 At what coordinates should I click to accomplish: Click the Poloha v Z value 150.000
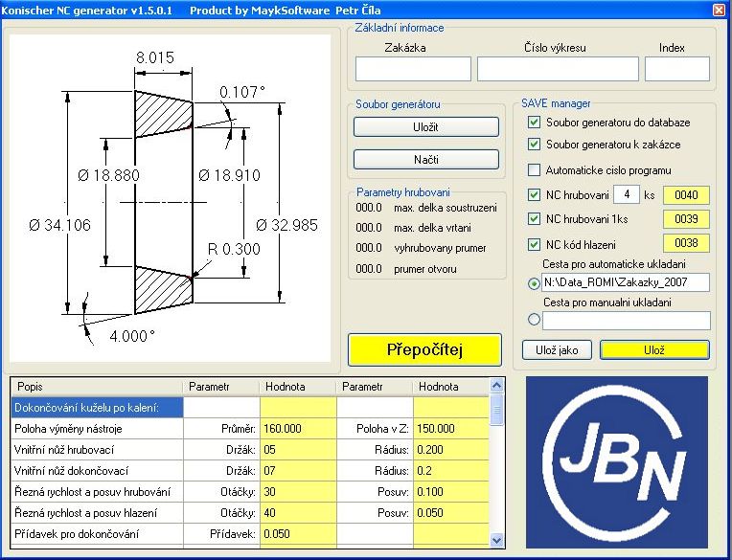[x=451, y=429]
